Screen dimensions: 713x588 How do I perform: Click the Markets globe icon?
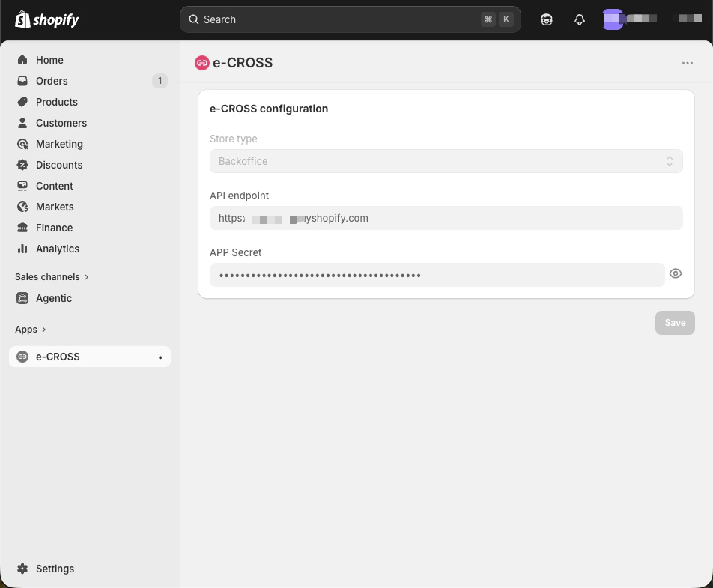pyautogui.click(x=22, y=207)
